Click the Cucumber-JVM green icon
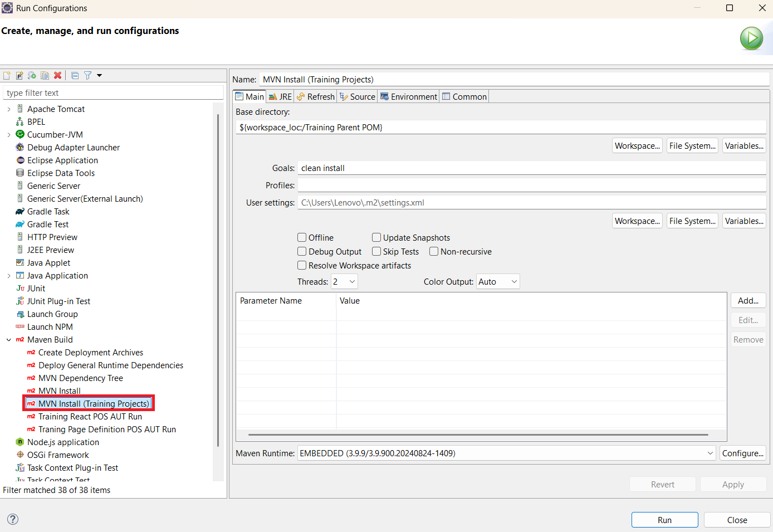 (x=20, y=135)
